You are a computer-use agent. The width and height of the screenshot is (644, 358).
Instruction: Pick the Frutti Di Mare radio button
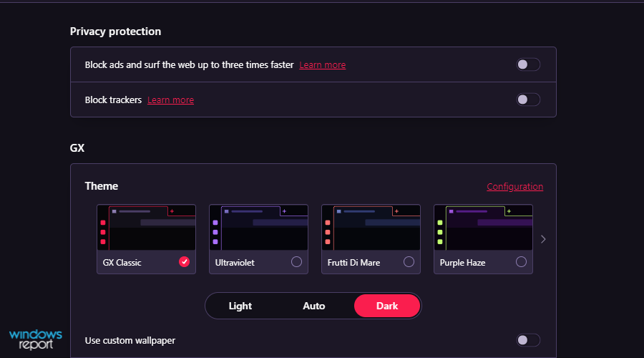coord(409,262)
